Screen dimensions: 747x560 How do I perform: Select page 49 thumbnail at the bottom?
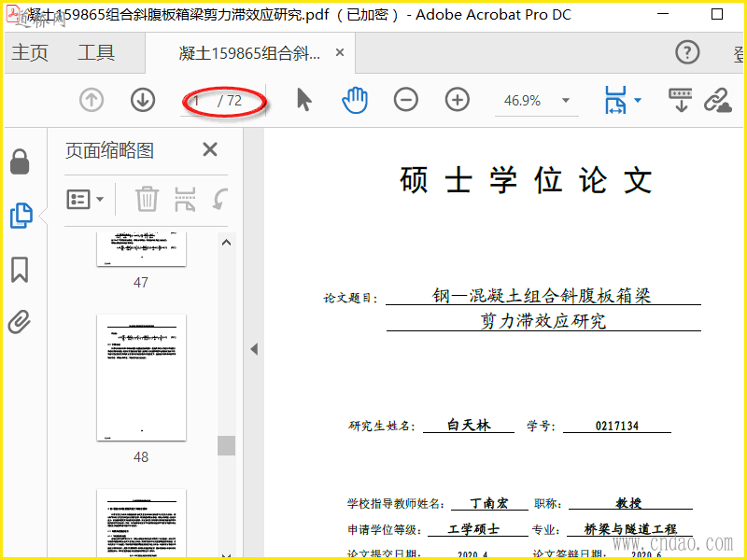pos(142,523)
